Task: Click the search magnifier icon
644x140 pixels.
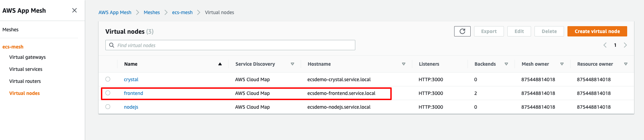Action: coord(112,45)
